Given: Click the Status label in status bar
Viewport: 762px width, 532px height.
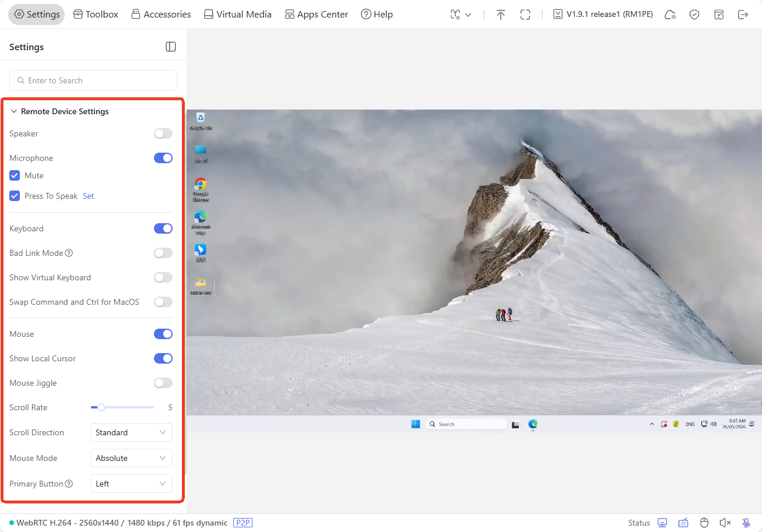Looking at the screenshot, I should pyautogui.click(x=639, y=523).
